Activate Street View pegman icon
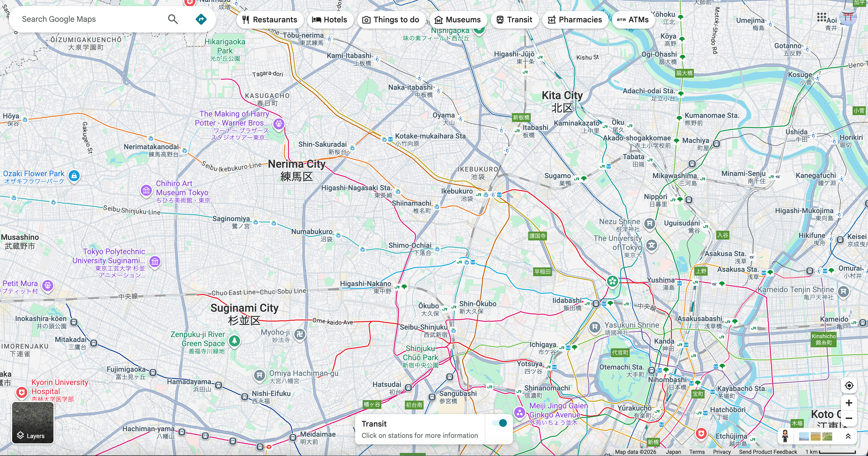The height and width of the screenshot is (456, 868). [785, 436]
